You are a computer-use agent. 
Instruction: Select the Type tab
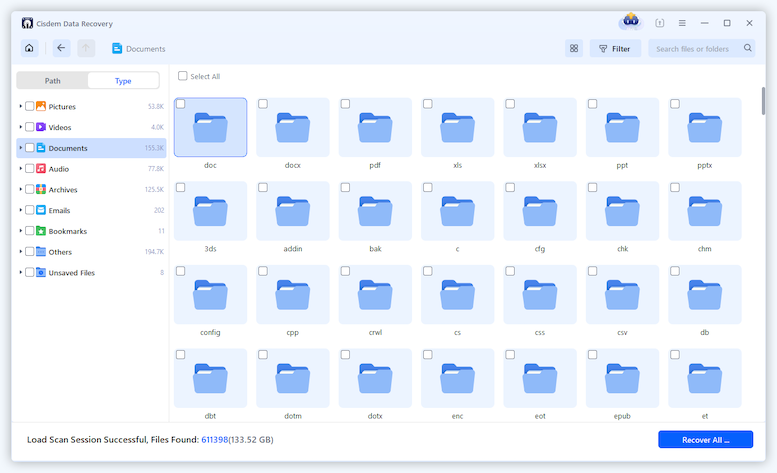[x=123, y=81]
